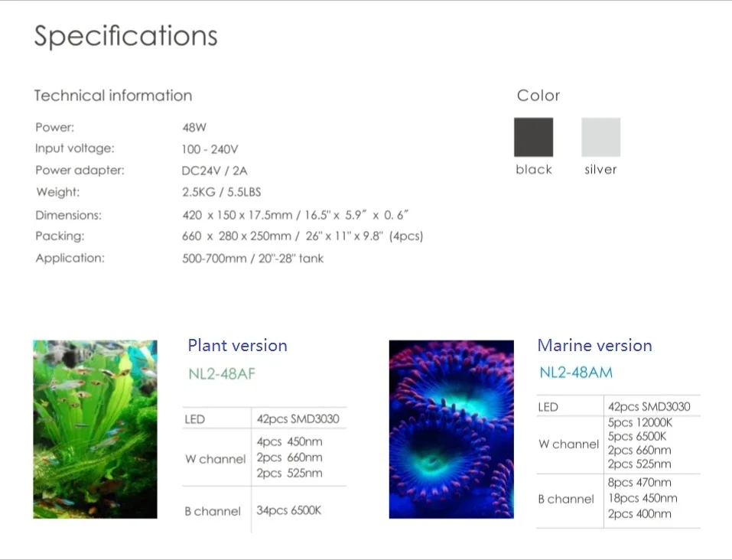The image size is (732, 560).
Task: Click the '100 - 240V' voltage value
Action: [210, 149]
